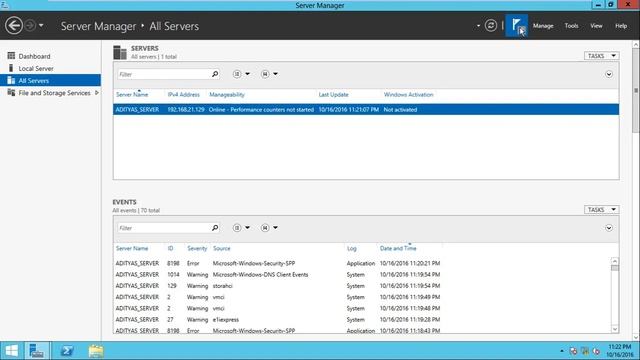This screenshot has width=640, height=360.
Task: Sort servers by Windows Activation column
Action: (x=409, y=95)
